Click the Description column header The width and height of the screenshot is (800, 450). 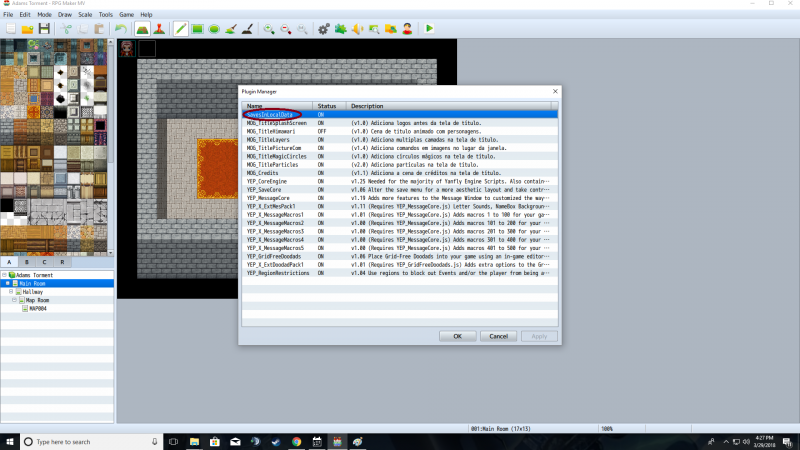[449, 106]
